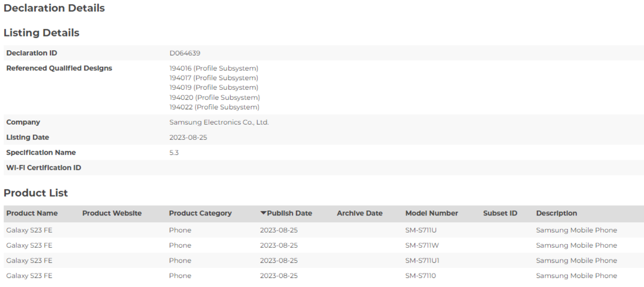This screenshot has width=644, height=287.
Task: Sort by Product Category header
Action: tap(200, 213)
